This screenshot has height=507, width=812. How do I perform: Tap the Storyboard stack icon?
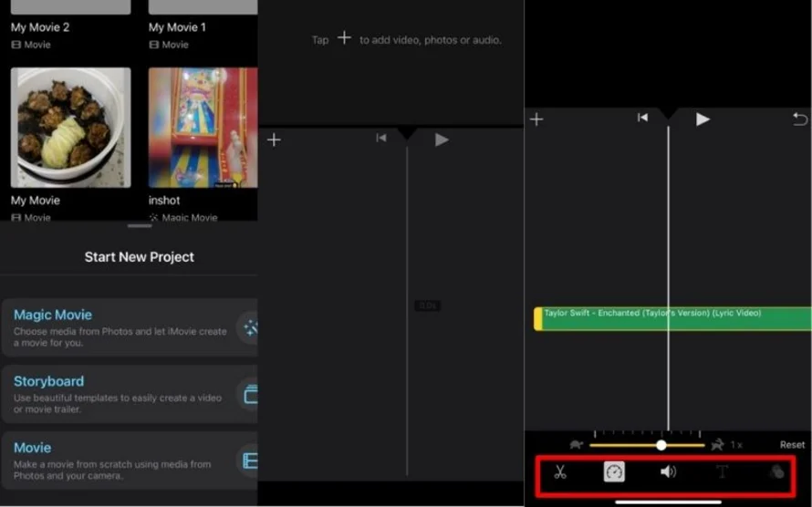click(x=250, y=394)
